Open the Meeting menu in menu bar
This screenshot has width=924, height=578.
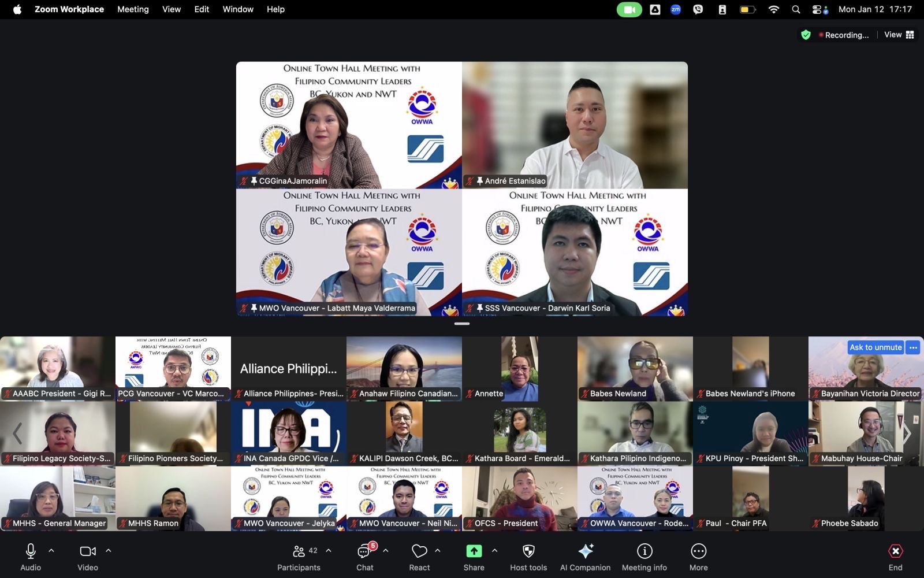coord(133,9)
